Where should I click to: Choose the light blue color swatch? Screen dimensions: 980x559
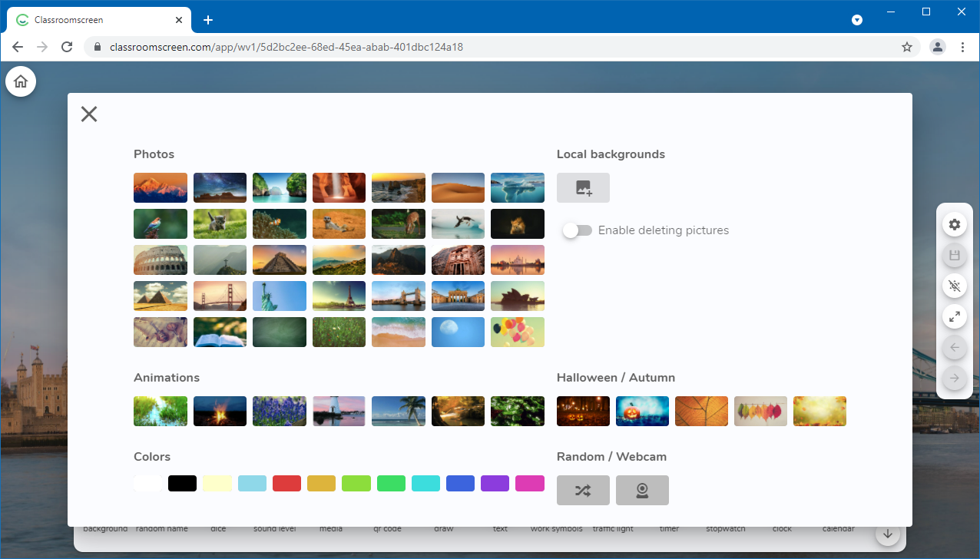tap(252, 484)
